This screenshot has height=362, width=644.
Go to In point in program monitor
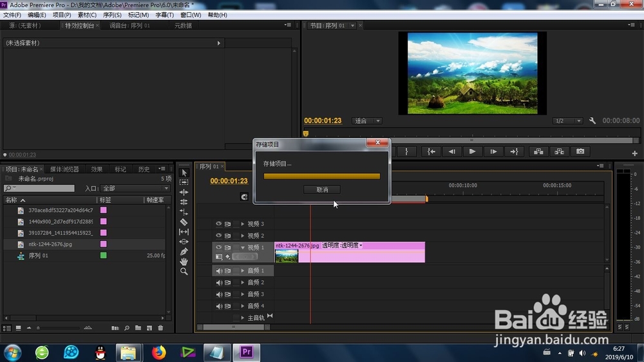pyautogui.click(x=431, y=151)
